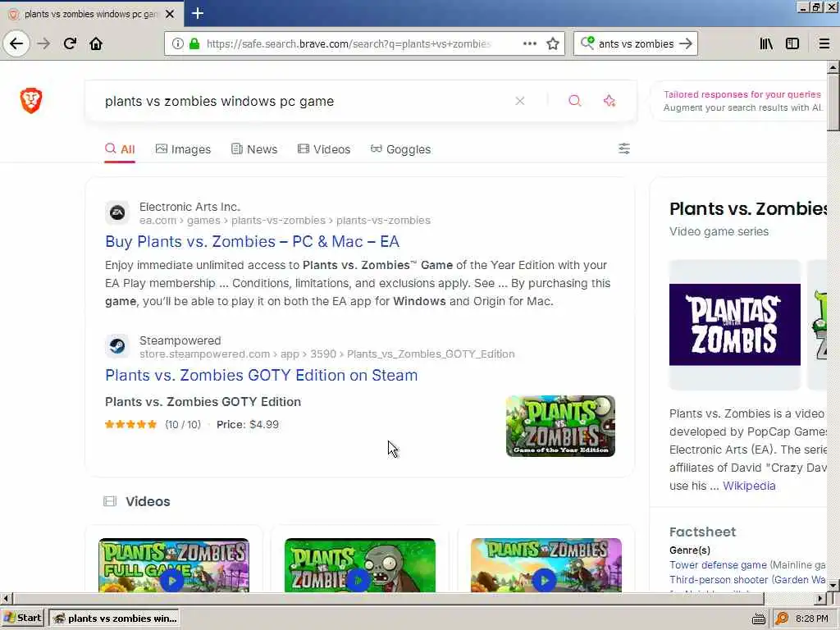840x630 pixels.
Task: Play Plants vs Zombies Full Game video
Action: pos(174,565)
